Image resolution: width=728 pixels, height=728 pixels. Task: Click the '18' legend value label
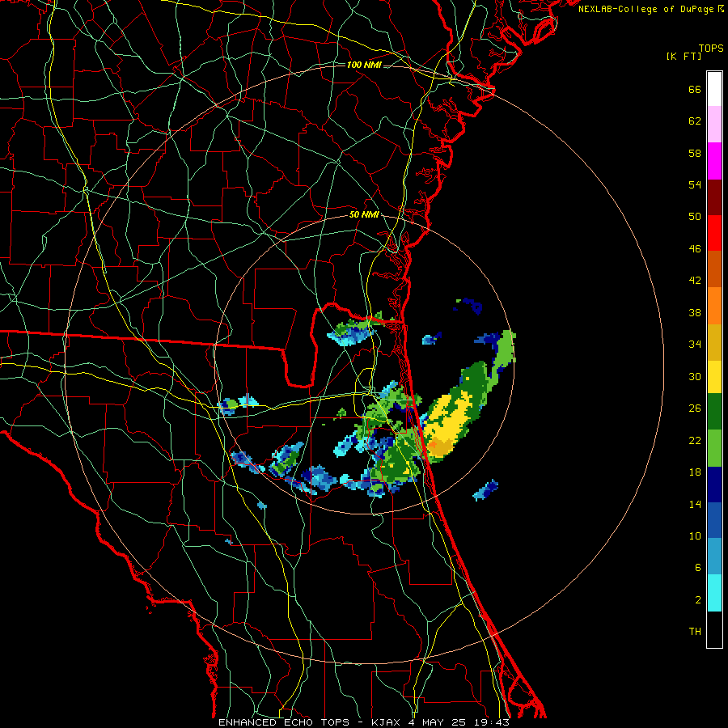click(x=695, y=472)
